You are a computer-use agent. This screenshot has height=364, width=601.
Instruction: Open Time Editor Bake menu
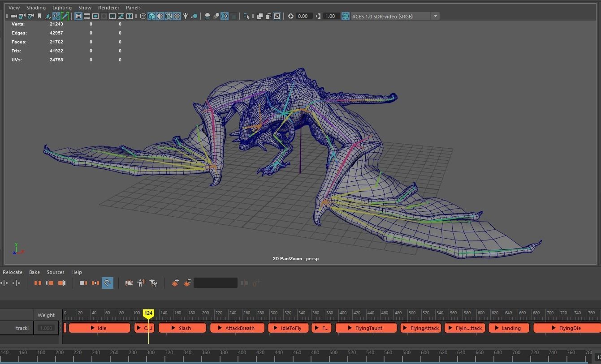click(x=35, y=272)
